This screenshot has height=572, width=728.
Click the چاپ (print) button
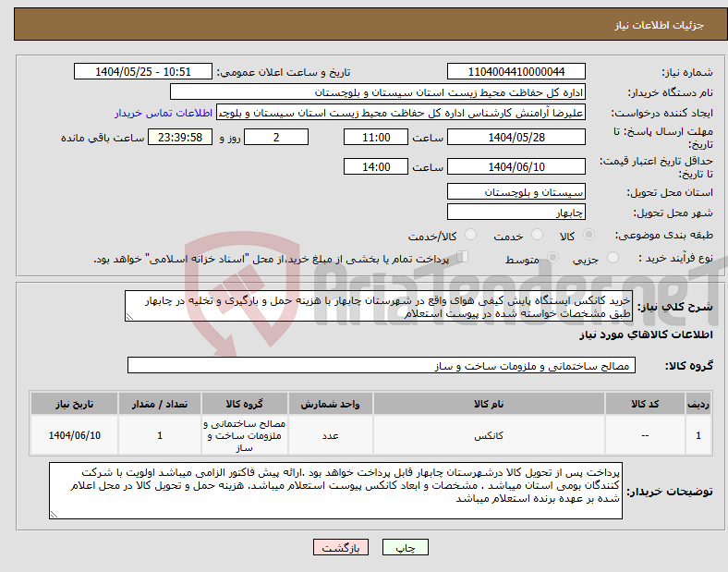pos(405,547)
